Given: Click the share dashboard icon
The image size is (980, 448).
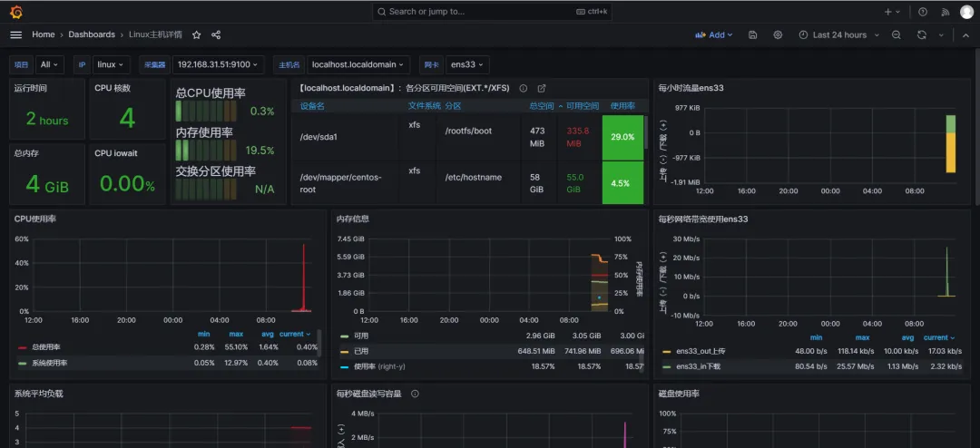Looking at the screenshot, I should [216, 34].
